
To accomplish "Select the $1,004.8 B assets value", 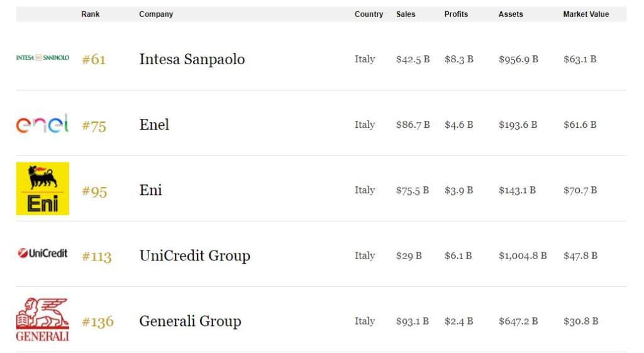I will (x=523, y=255).
